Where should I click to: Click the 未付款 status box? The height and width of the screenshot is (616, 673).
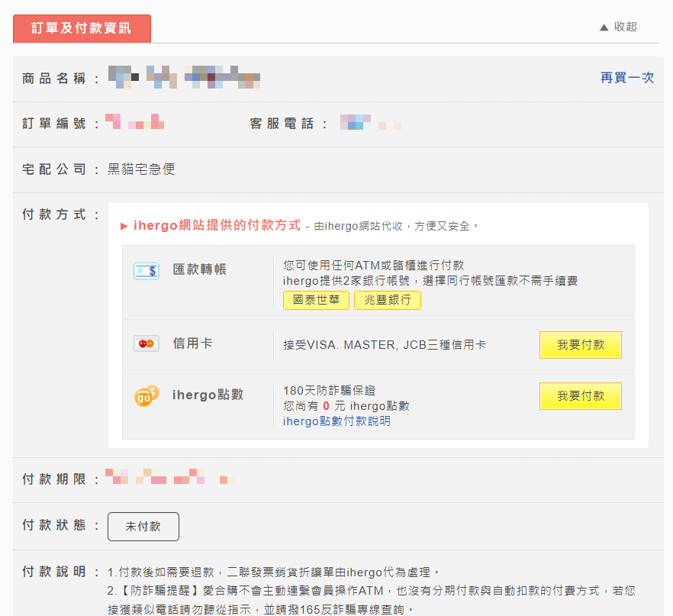click(143, 526)
